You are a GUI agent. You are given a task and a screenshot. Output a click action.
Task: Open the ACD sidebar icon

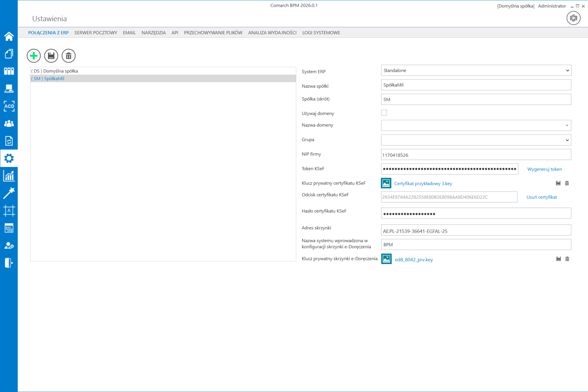tap(9, 106)
